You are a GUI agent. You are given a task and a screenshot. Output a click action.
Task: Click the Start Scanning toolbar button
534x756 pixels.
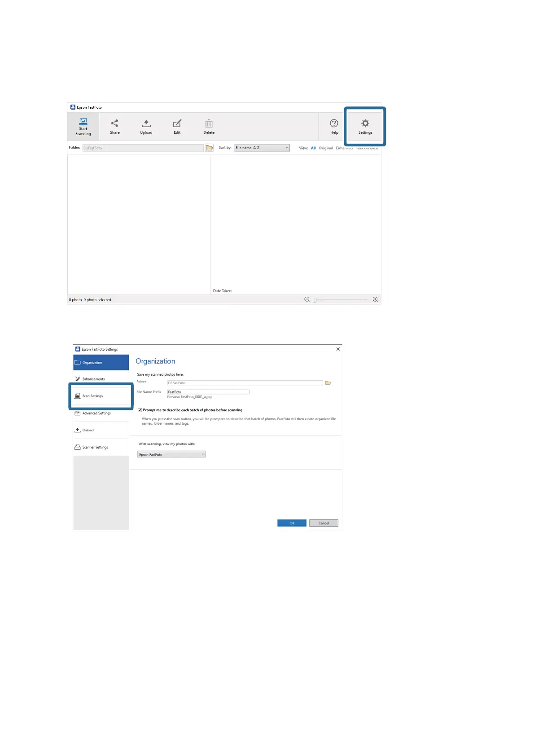[x=83, y=127]
